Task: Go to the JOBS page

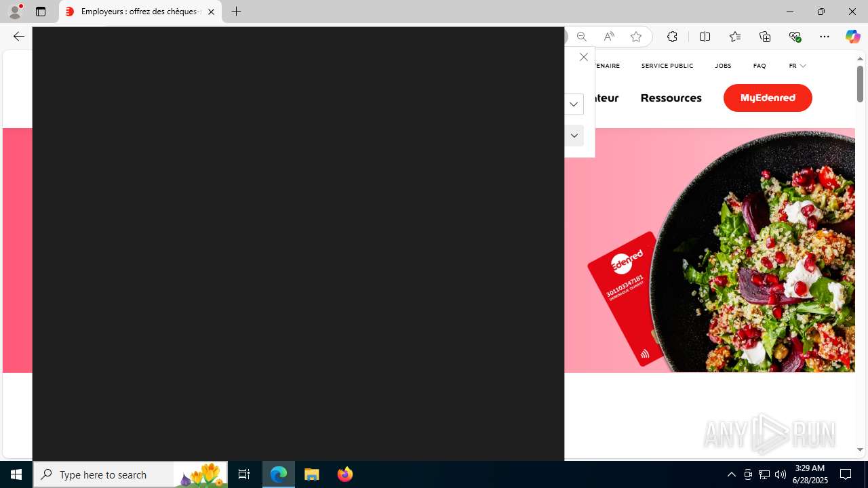Action: [x=723, y=66]
